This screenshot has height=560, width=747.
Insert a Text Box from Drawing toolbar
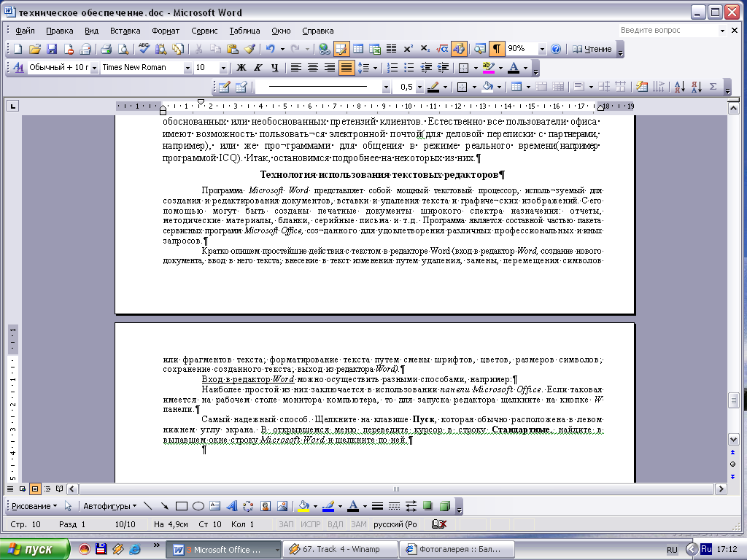pyautogui.click(x=215, y=506)
